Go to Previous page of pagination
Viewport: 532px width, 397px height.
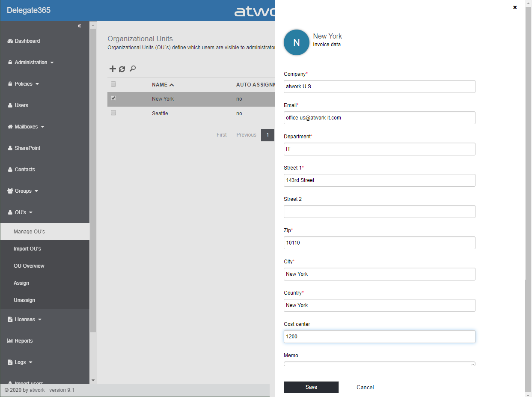click(x=247, y=135)
